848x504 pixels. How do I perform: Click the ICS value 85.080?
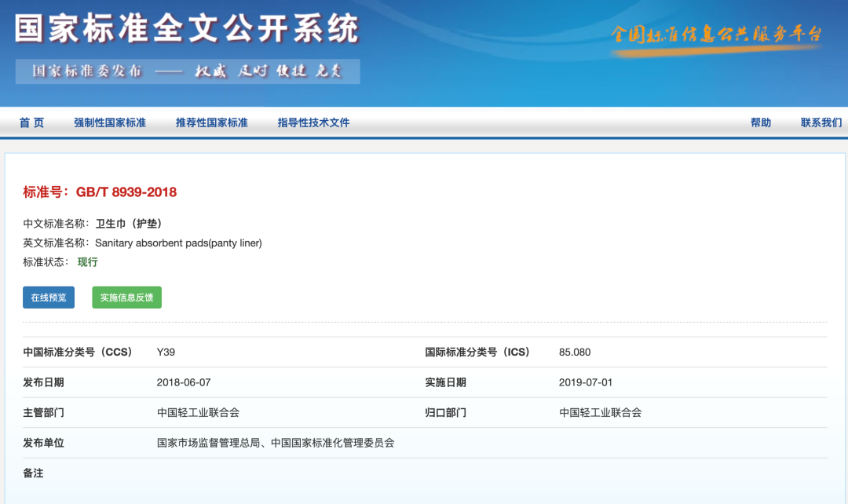(x=575, y=352)
